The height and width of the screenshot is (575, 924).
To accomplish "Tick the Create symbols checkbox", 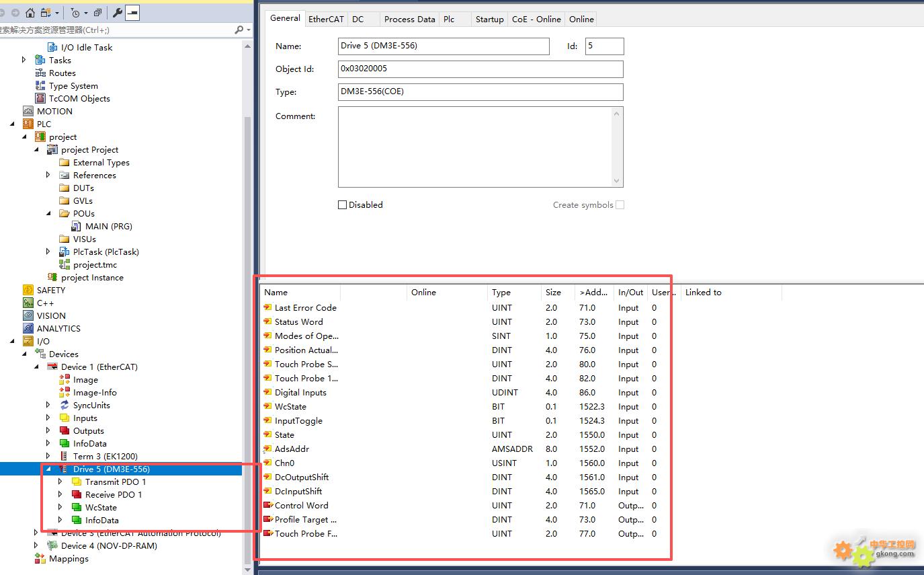I will click(620, 205).
